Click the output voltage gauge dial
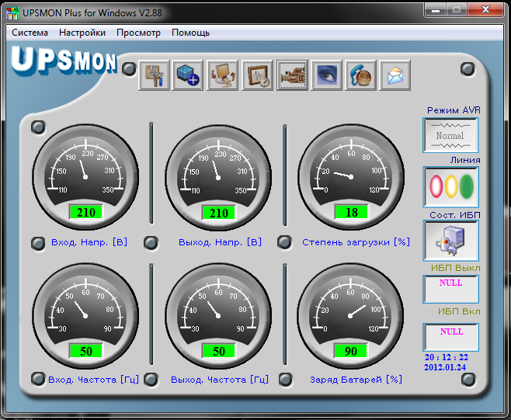The width and height of the screenshot is (511, 420). click(x=218, y=178)
